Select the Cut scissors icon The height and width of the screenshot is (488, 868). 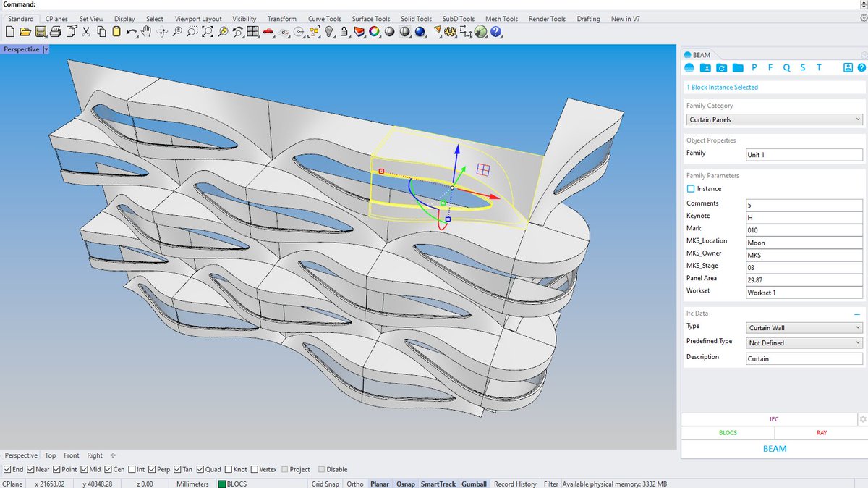[x=87, y=32]
